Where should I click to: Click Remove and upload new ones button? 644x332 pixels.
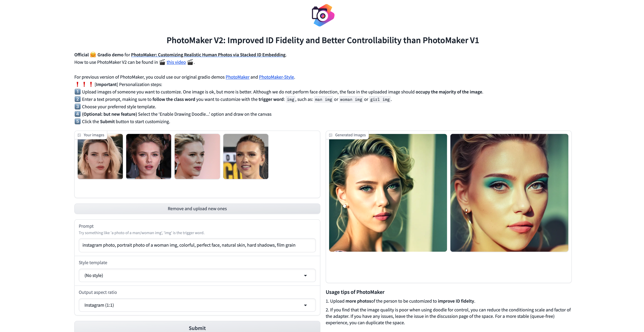[197, 209]
